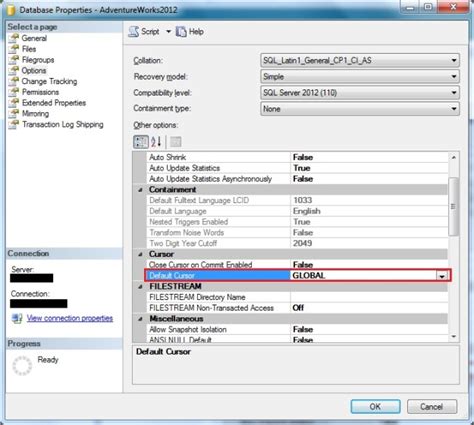Select Close Cursor on Commit Enabled row
Image resolution: width=474 pixels, height=425 pixels.
(x=297, y=265)
